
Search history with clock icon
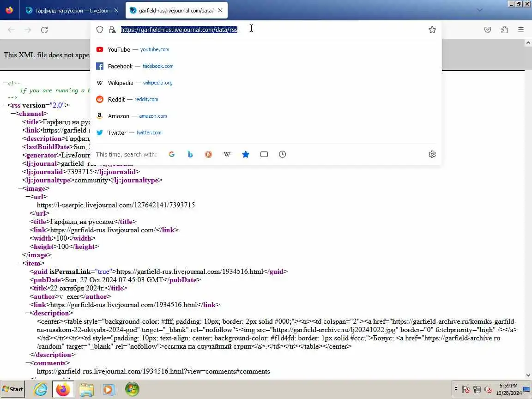282,154
